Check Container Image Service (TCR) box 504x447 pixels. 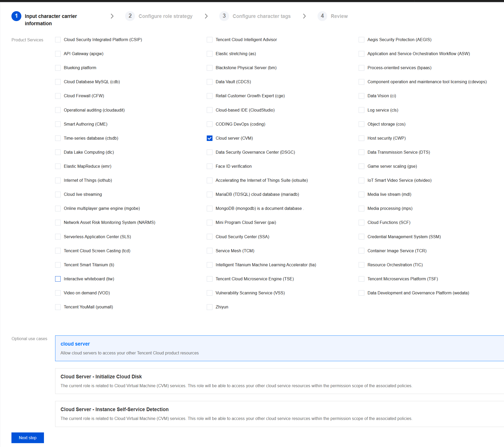click(361, 251)
